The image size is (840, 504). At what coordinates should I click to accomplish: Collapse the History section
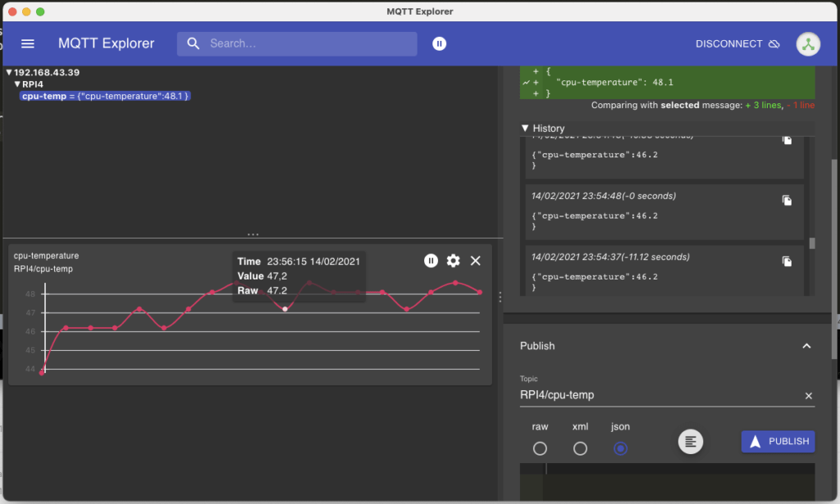[525, 129]
